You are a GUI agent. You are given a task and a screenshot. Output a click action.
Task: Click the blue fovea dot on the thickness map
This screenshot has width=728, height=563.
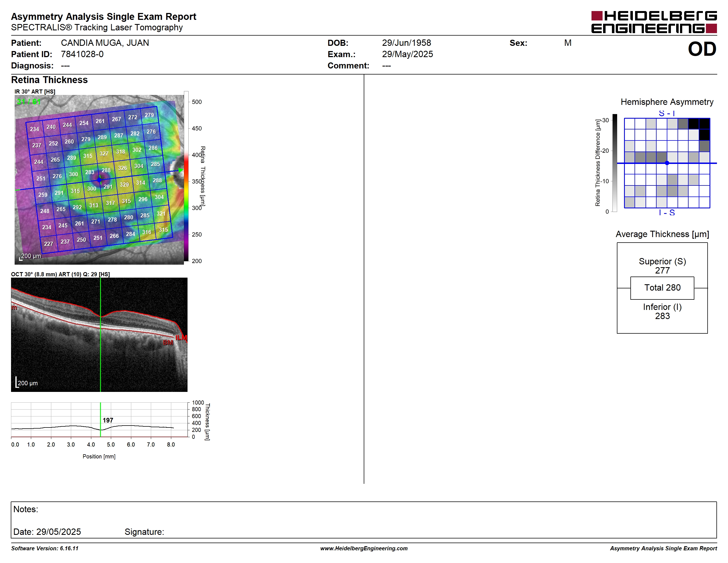(x=99, y=180)
